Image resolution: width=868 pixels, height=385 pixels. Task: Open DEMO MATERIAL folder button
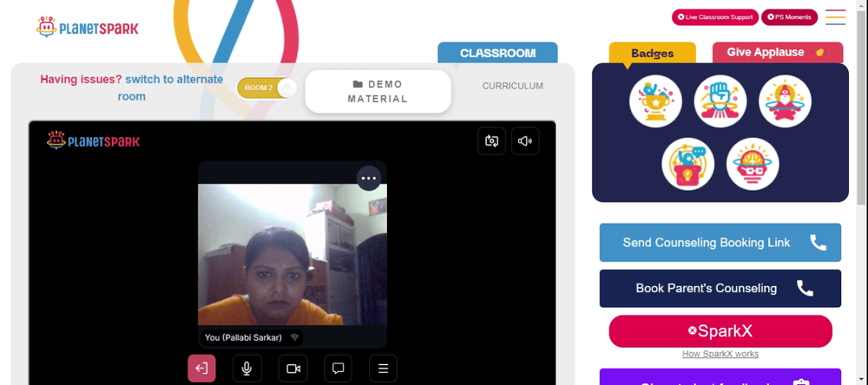tap(378, 91)
